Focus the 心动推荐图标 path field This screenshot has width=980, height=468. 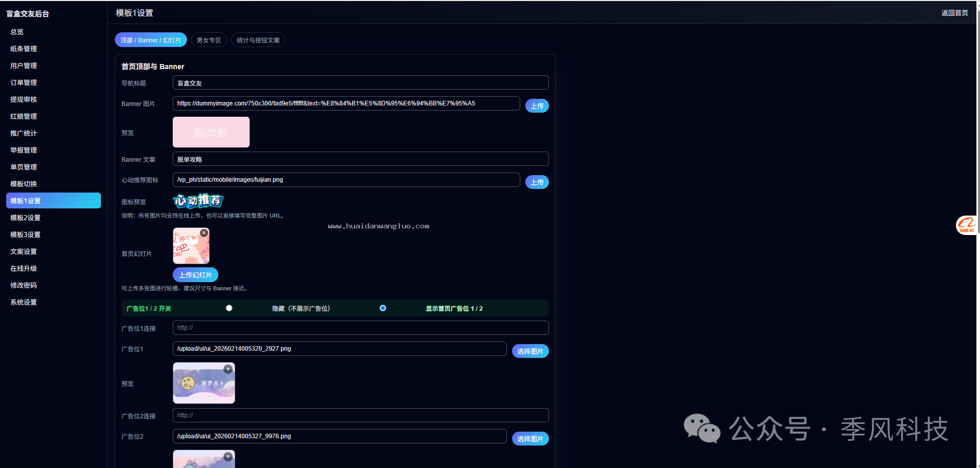click(x=346, y=180)
